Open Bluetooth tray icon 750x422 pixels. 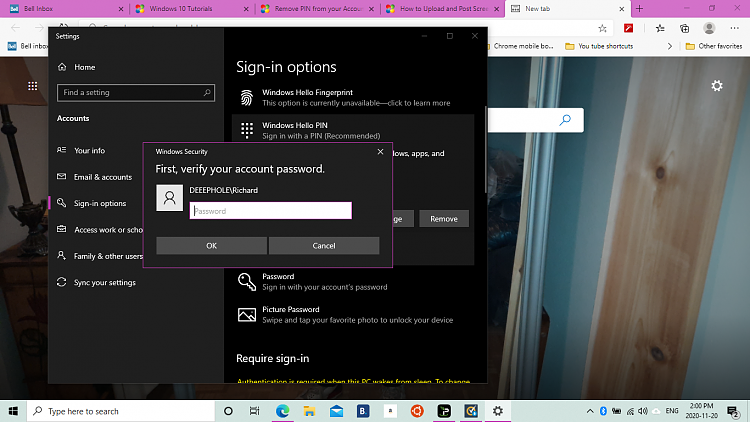point(603,411)
